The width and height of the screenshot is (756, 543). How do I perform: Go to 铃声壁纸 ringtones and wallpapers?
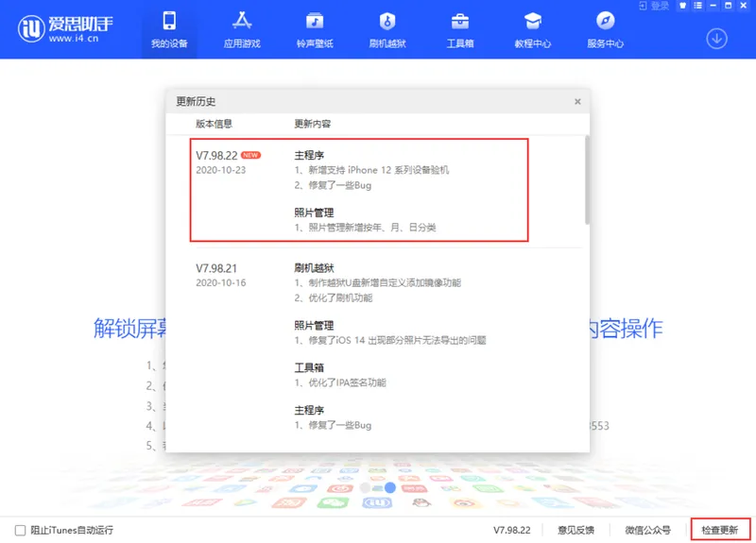tap(315, 30)
